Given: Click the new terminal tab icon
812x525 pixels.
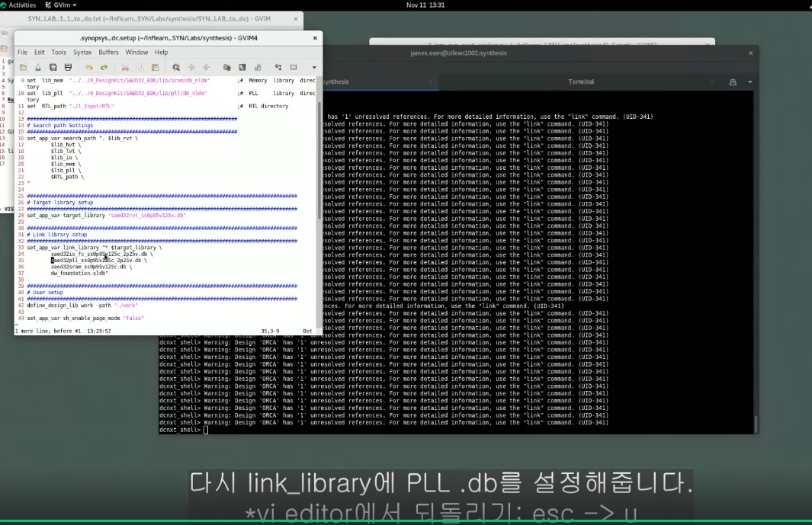Looking at the screenshot, I should [x=733, y=82].
